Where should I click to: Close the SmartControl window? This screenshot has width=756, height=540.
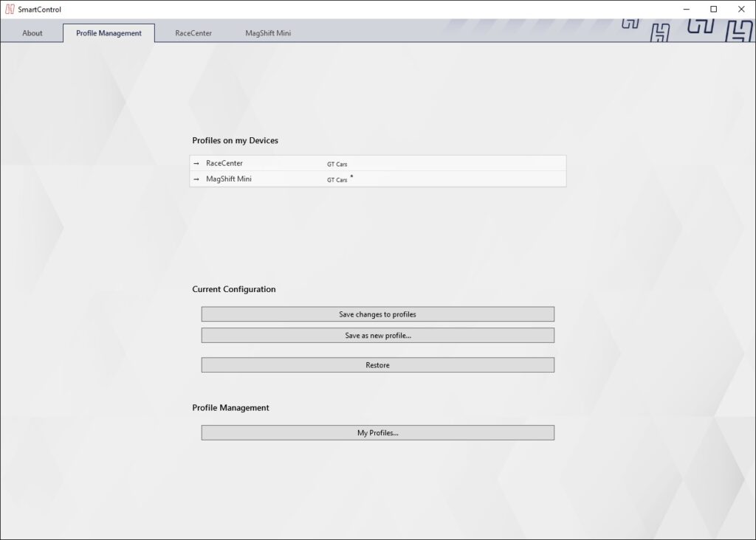pyautogui.click(x=741, y=10)
